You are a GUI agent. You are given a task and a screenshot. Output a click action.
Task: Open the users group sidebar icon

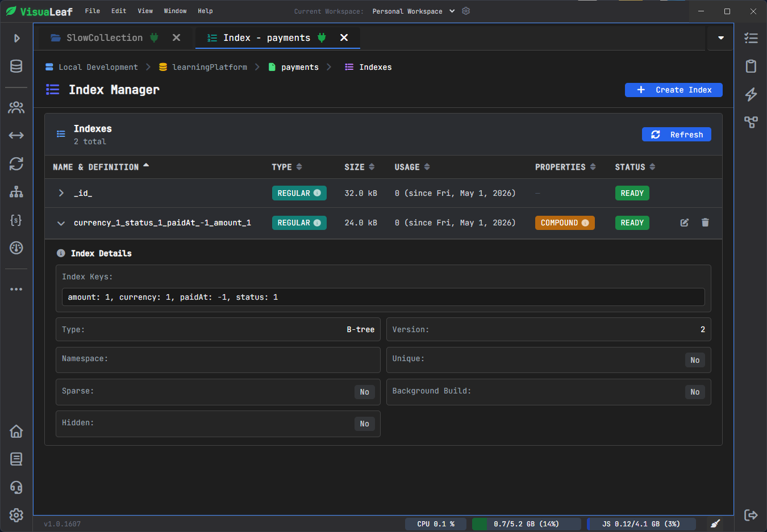pyautogui.click(x=16, y=107)
